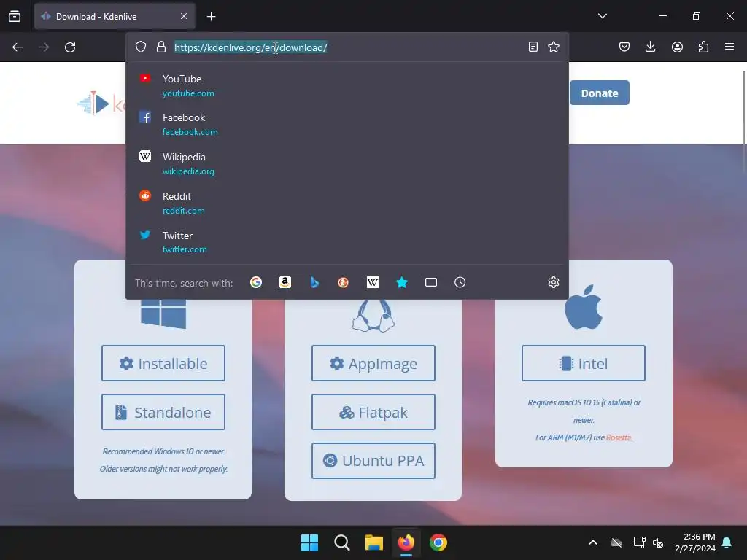
Task: View site security padlock info
Action: (x=161, y=47)
